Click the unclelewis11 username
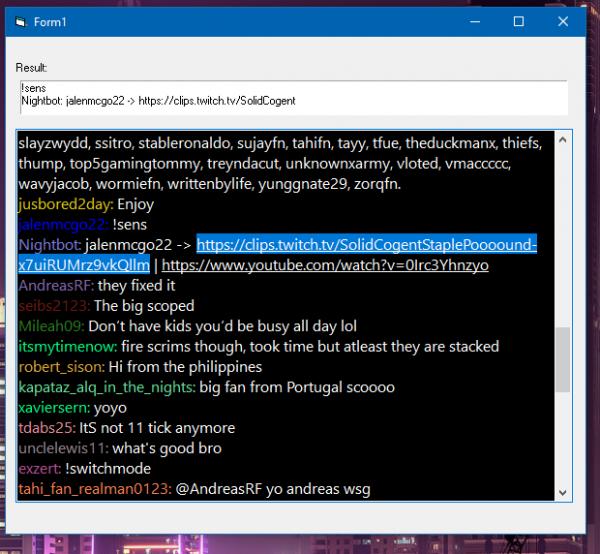This screenshot has height=554, width=600. point(63,448)
